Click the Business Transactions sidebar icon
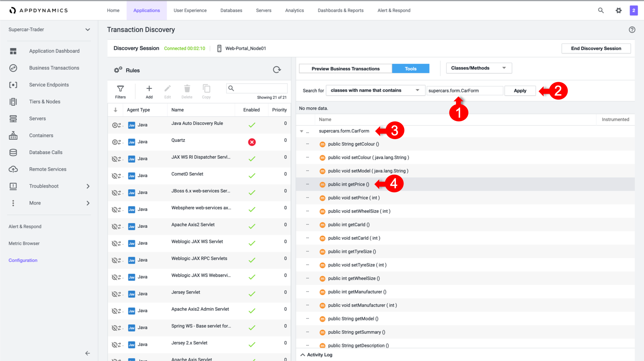Image resolution: width=644 pixels, height=361 pixels. pyautogui.click(x=13, y=68)
